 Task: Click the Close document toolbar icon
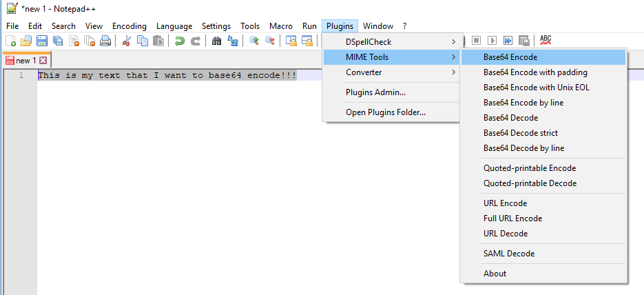[74, 41]
